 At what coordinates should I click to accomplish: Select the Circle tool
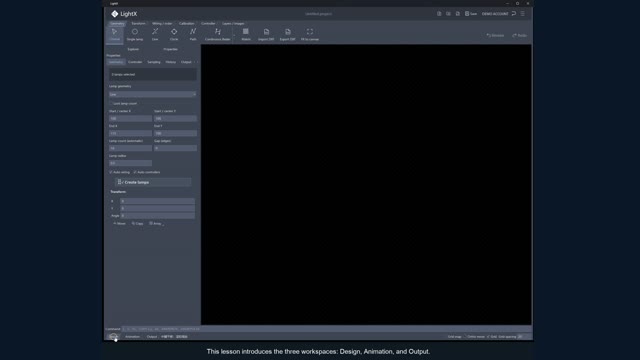[174, 34]
